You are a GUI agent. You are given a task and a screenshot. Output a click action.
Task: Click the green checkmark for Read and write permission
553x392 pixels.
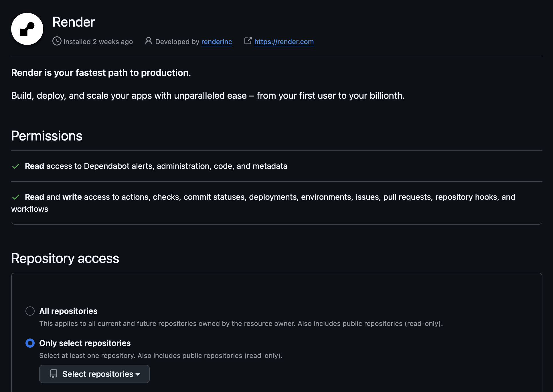point(16,197)
